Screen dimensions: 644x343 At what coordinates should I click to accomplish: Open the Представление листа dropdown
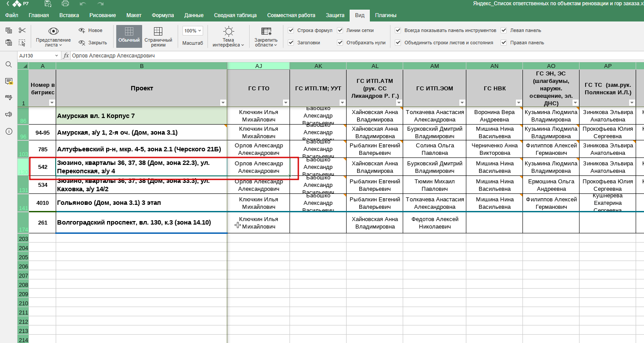(x=54, y=36)
